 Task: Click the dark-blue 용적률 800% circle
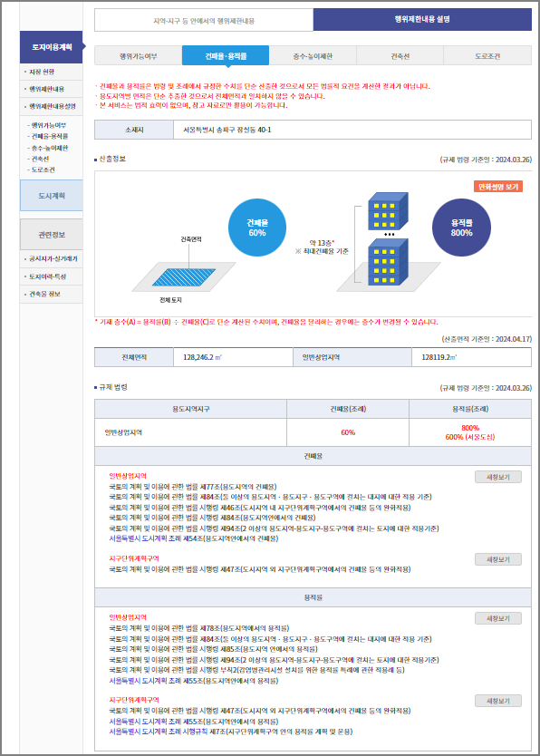461,228
